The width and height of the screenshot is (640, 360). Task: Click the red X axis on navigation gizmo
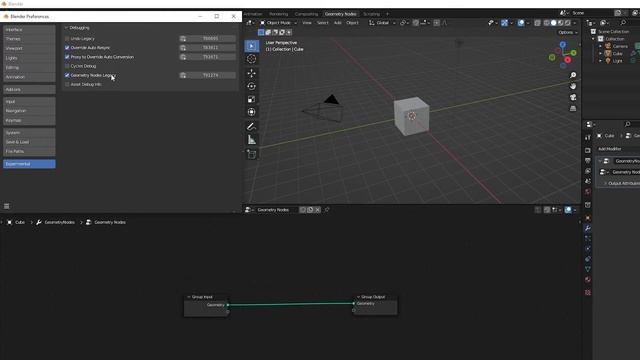567,60
